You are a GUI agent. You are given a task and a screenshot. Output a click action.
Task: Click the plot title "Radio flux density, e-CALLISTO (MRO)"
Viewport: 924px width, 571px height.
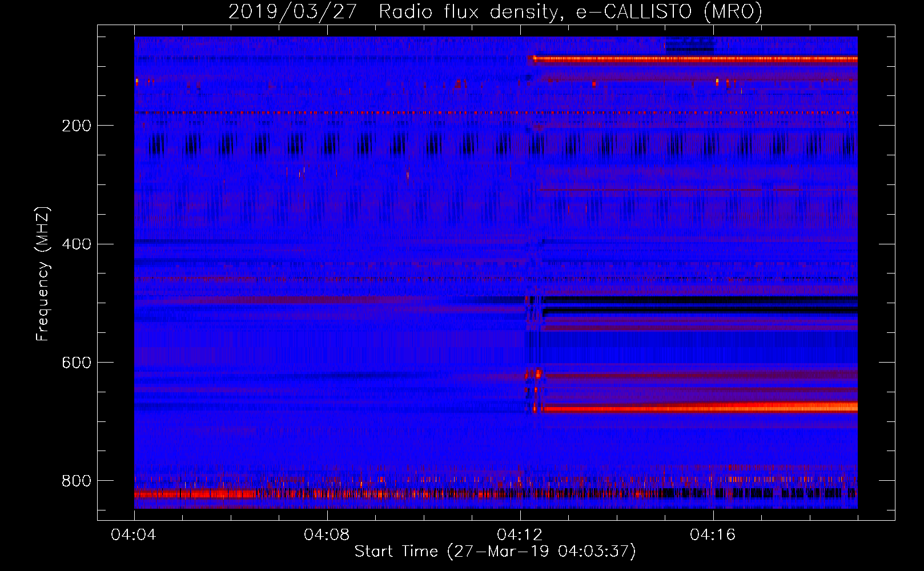tap(570, 11)
